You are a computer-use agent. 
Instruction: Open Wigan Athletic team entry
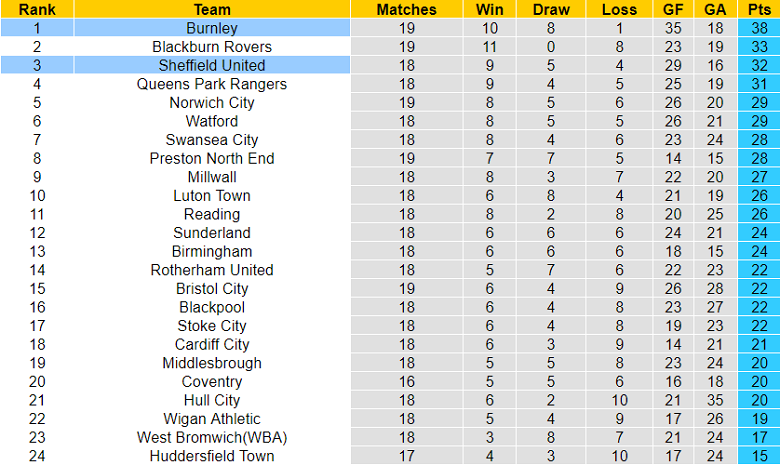[x=212, y=419]
